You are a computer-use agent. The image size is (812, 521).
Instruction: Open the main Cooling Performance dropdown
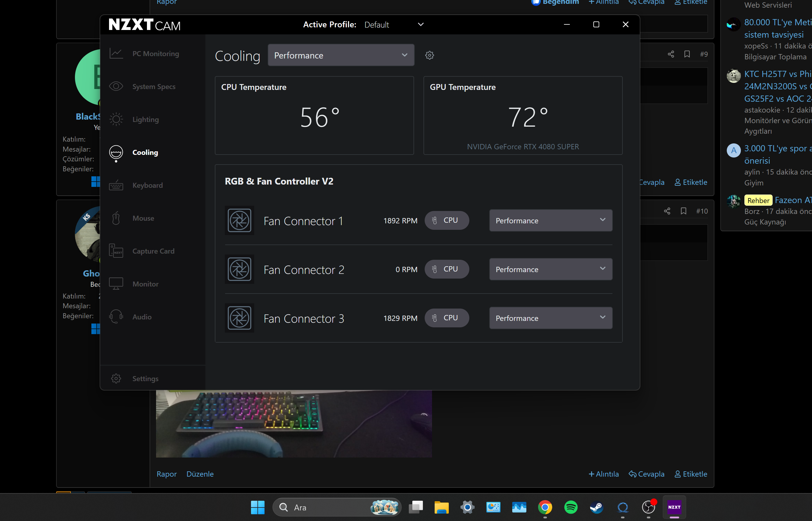click(341, 55)
